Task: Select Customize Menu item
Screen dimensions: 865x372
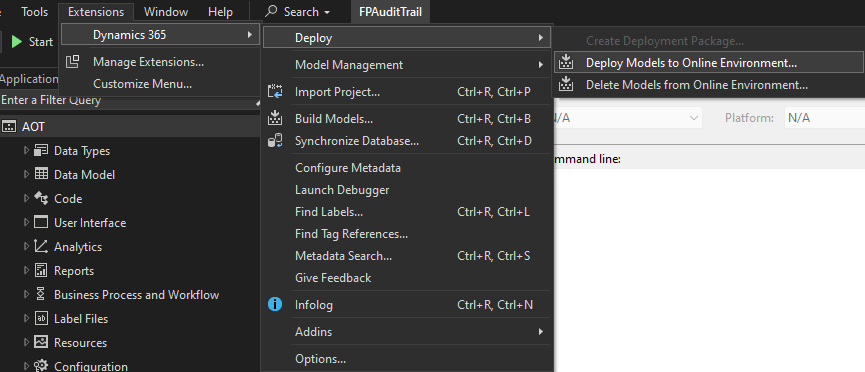Action: (x=160, y=84)
